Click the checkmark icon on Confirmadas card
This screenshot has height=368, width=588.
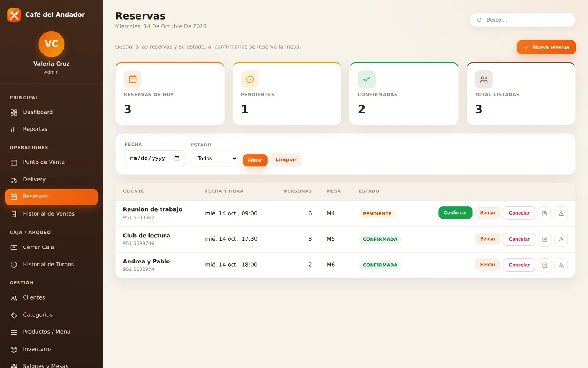[367, 79]
